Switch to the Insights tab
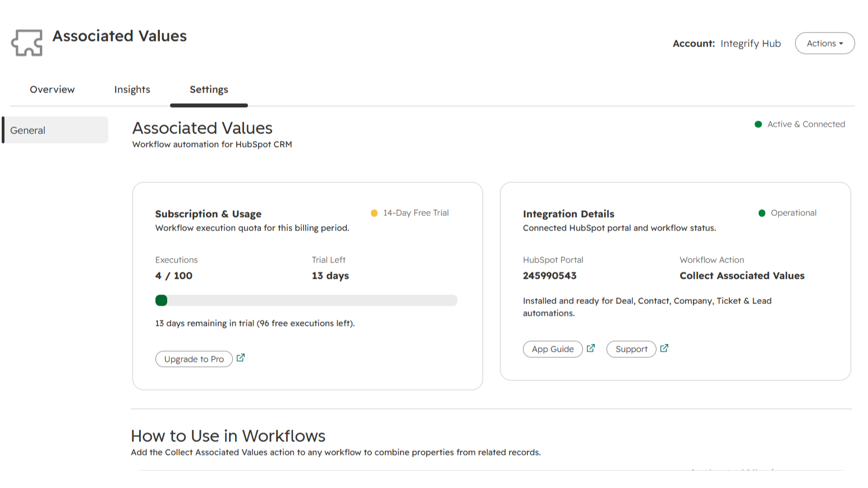This screenshot has height=488, width=868. (x=132, y=90)
